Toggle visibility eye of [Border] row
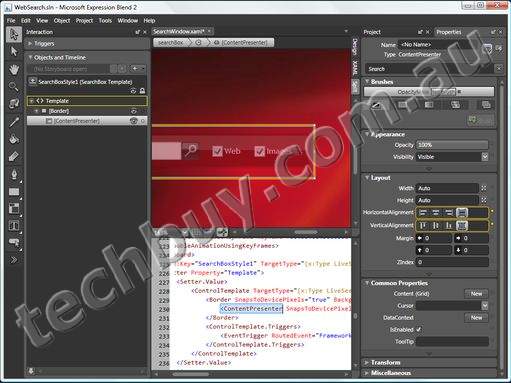 (x=134, y=111)
